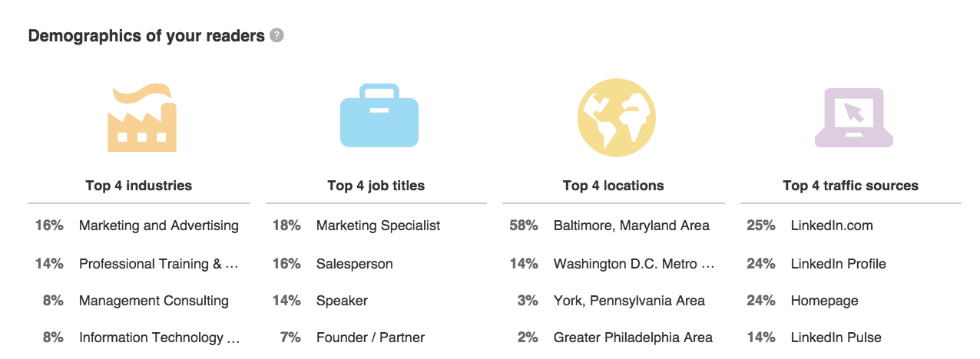Select the Top 4 job titles heading
980x359 pixels.
tap(376, 186)
